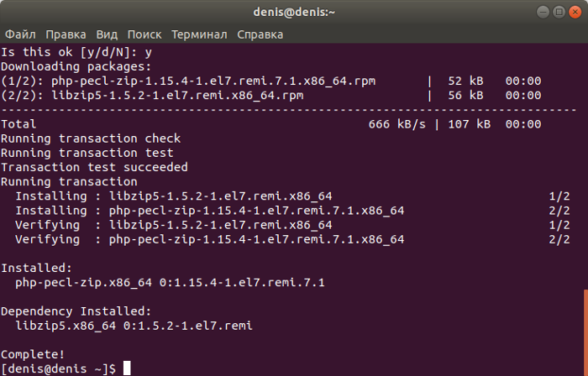Maximize the terminal window
This screenshot has width=588, height=376.
click(x=559, y=12)
